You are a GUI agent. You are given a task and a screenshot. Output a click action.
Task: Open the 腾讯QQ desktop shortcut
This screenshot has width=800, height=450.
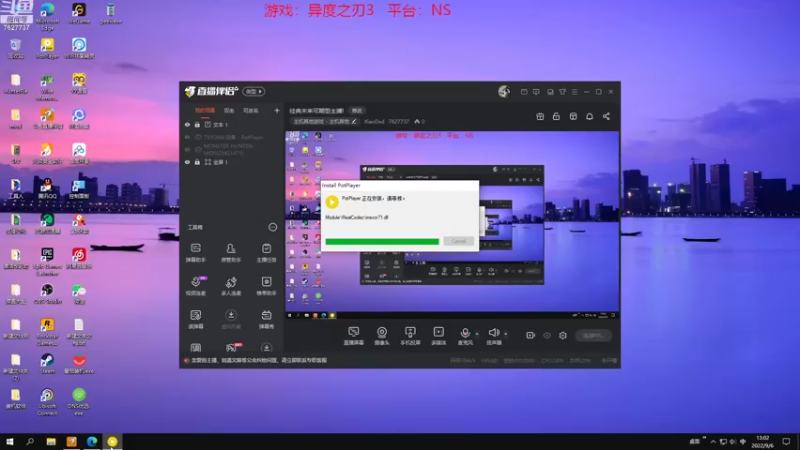click(47, 188)
